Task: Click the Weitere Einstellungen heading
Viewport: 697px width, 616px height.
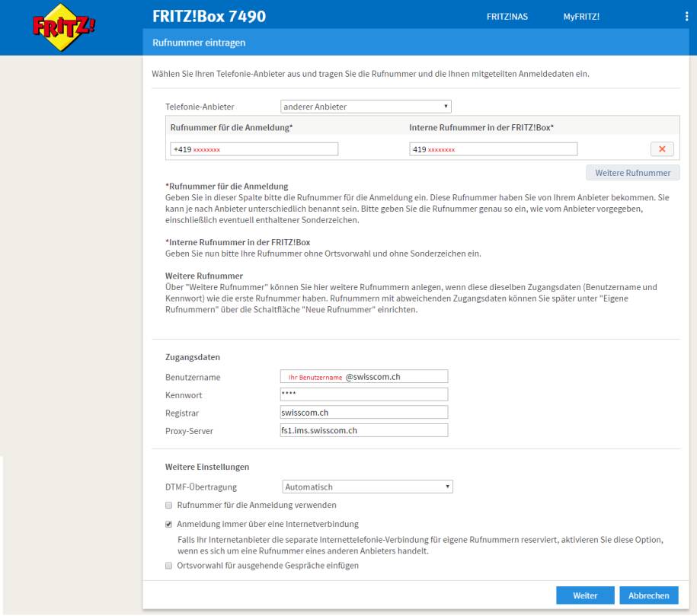Action: 207,467
